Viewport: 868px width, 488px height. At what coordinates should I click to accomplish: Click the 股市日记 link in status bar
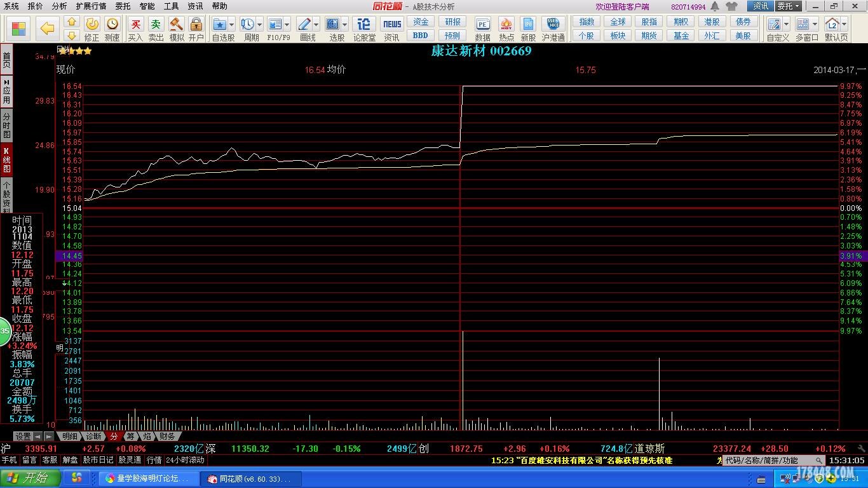(98, 460)
